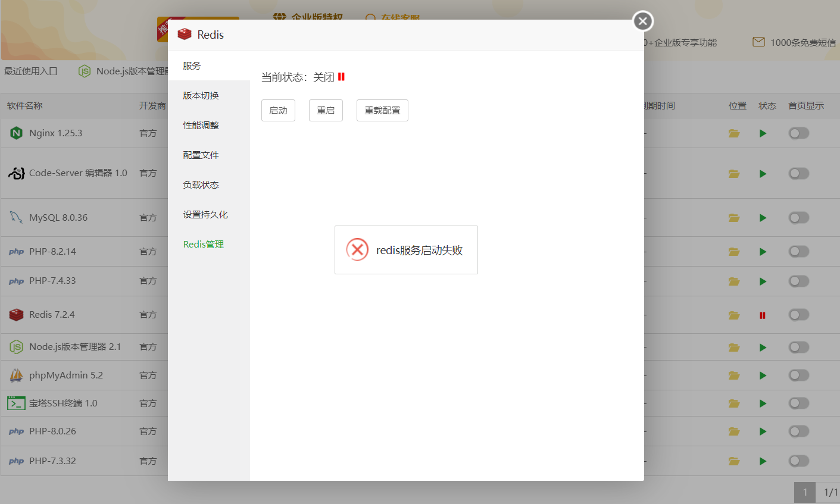Open the PHP-7.4.33 folder location icon

[x=734, y=281]
